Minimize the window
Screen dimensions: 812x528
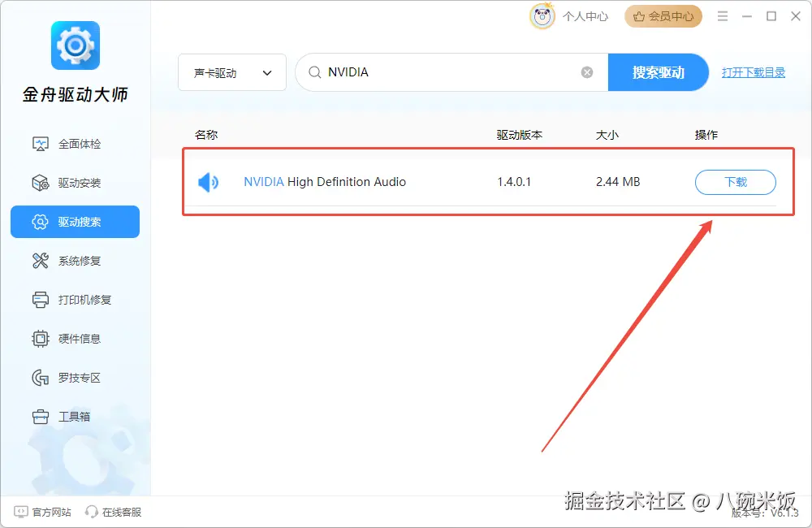point(747,16)
